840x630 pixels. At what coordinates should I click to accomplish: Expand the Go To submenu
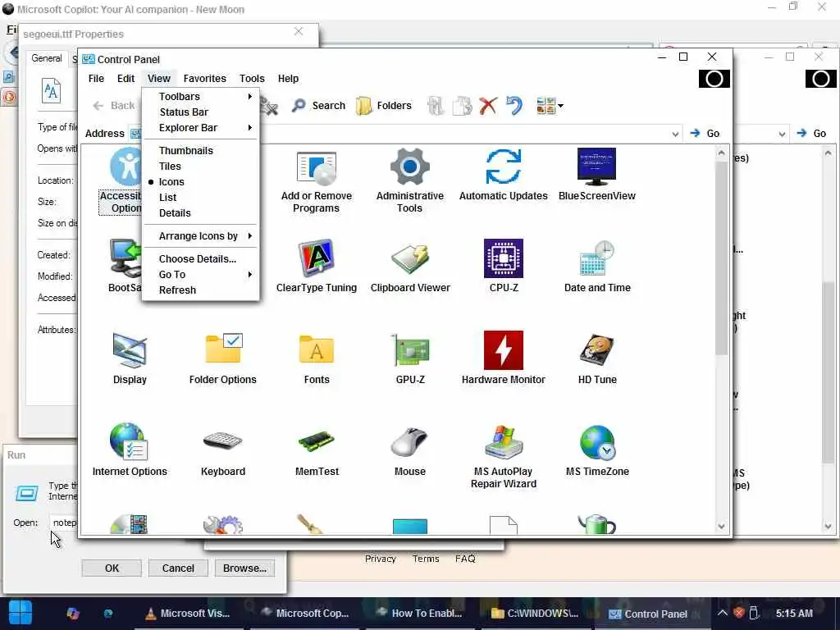[200, 274]
